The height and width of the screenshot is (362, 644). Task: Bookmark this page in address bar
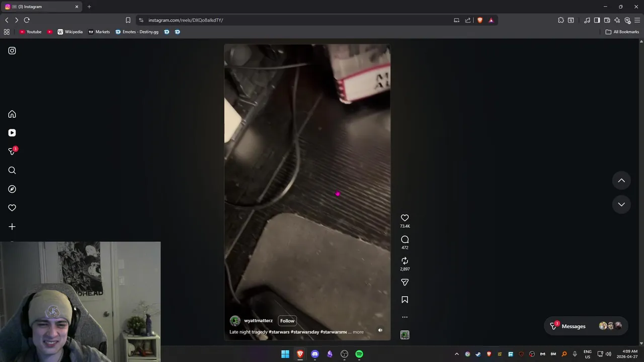pyautogui.click(x=128, y=20)
